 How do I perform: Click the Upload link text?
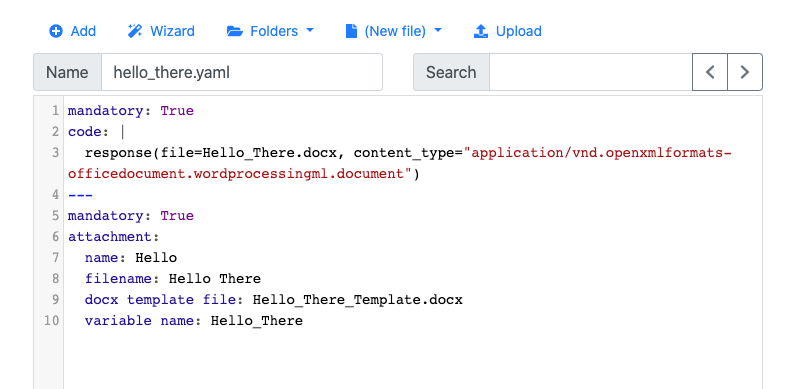519,31
